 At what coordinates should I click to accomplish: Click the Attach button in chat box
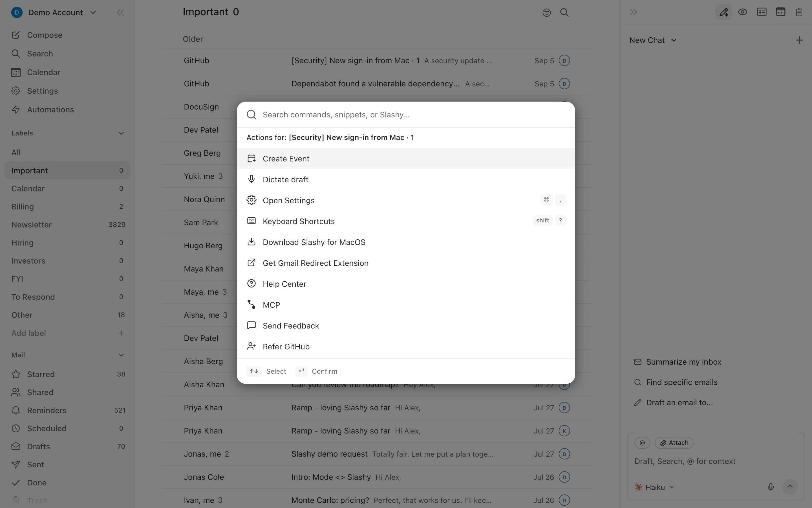click(x=674, y=443)
